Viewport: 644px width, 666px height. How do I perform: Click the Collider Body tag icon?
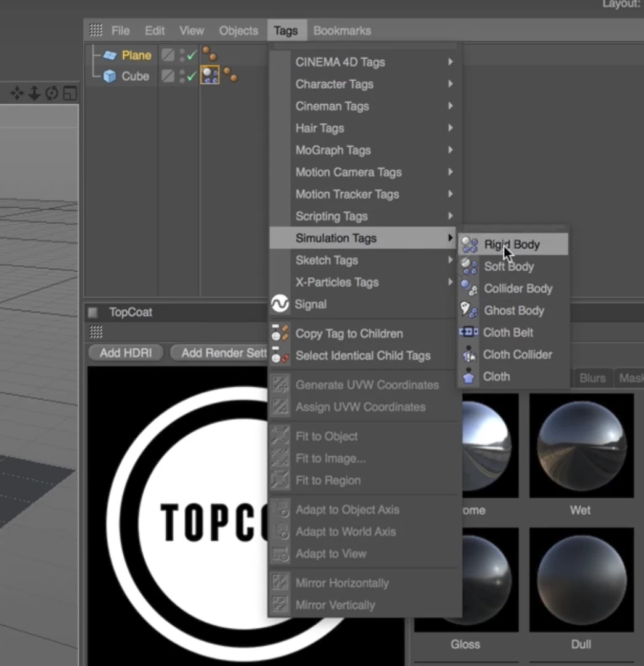pyautogui.click(x=470, y=289)
